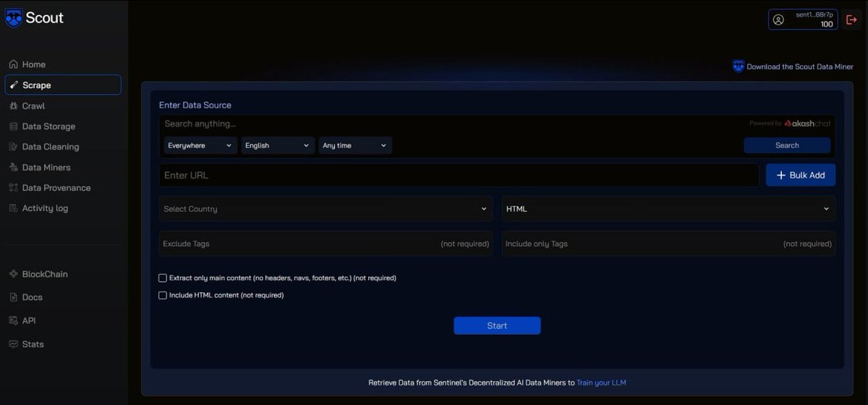Click the blue Start button
Viewport: 868px width, 405px height.
point(497,325)
